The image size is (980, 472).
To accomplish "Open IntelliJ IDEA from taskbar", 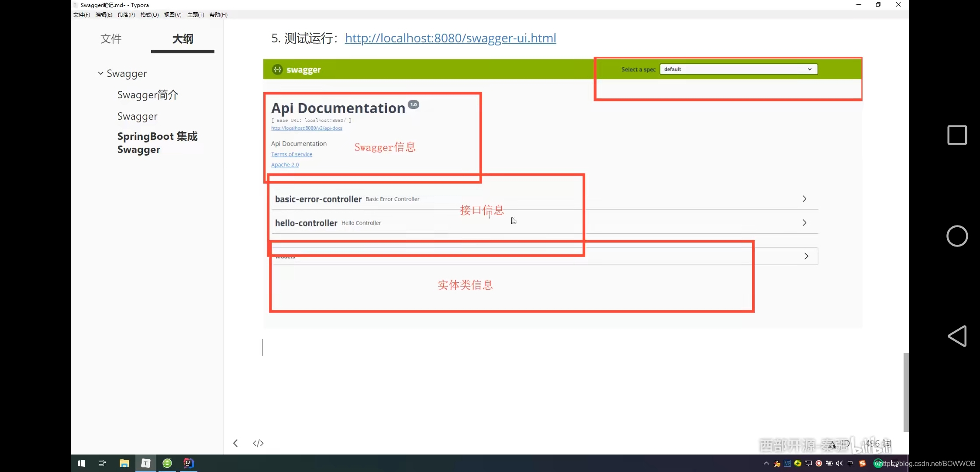I will [189, 463].
